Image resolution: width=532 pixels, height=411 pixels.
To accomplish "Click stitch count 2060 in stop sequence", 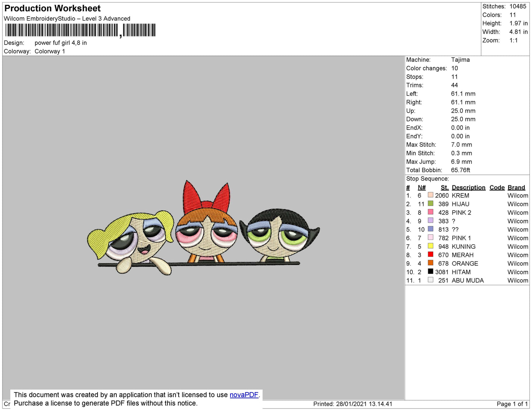I will click(442, 196).
